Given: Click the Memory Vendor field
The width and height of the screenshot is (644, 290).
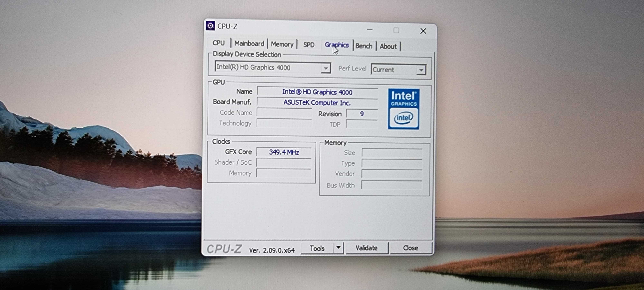Looking at the screenshot, I should coord(392,174).
